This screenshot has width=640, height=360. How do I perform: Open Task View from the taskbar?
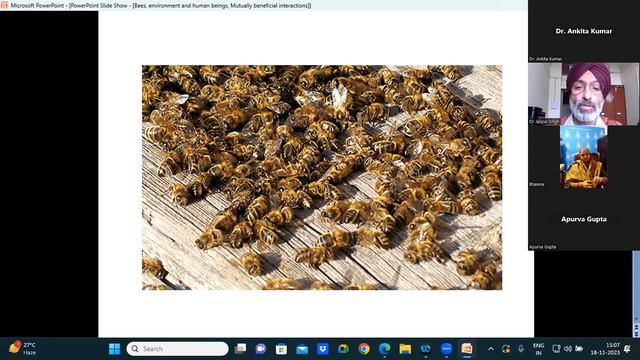coord(240,349)
